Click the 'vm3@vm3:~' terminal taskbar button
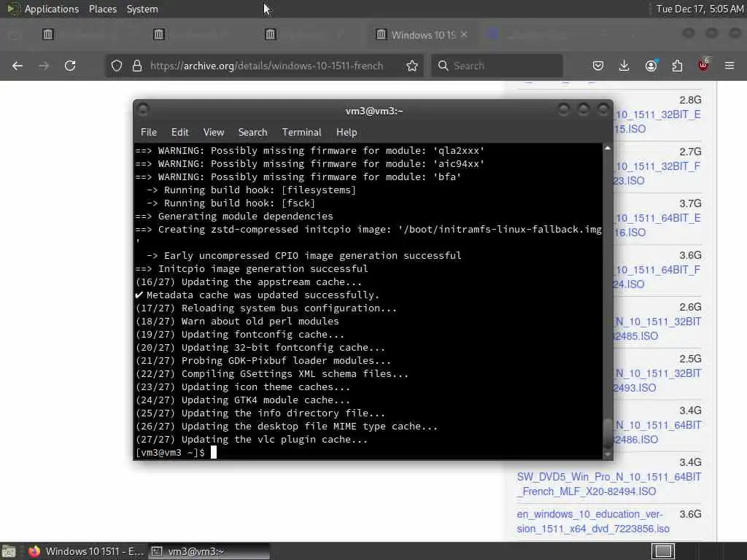 click(x=209, y=551)
